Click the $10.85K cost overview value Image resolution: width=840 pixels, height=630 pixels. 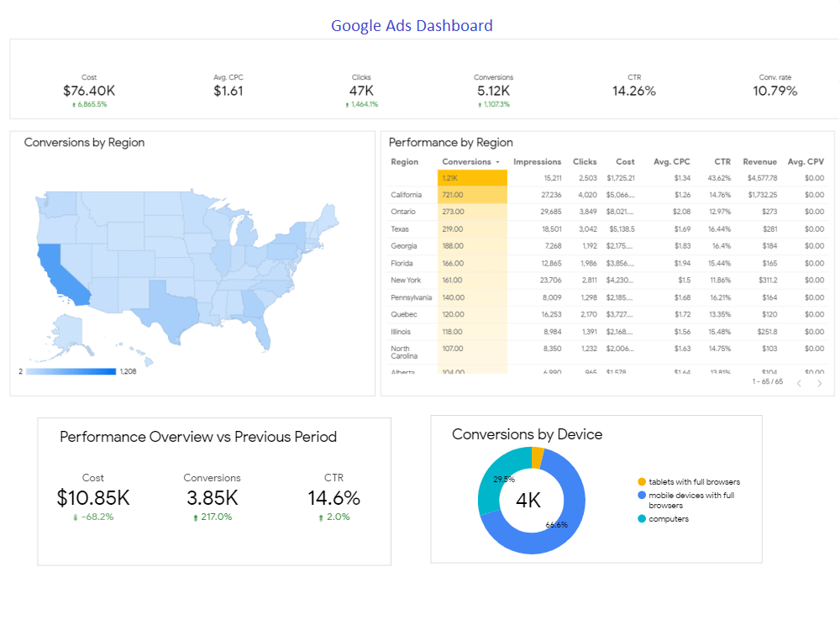pyautogui.click(x=93, y=497)
